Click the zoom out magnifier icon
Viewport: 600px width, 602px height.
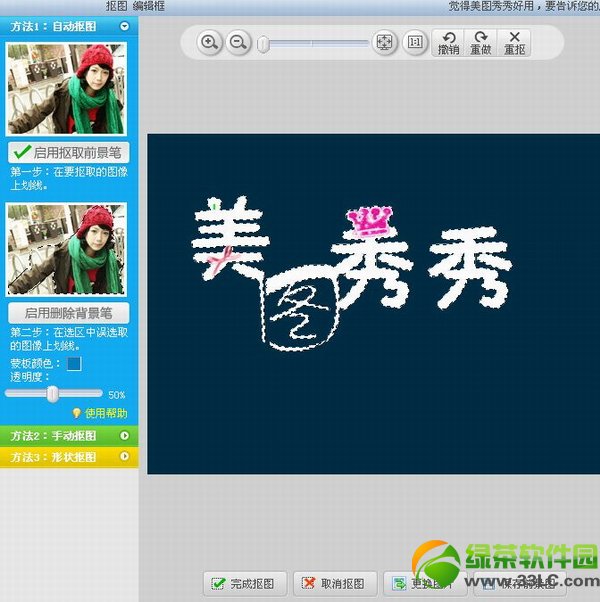coord(238,42)
